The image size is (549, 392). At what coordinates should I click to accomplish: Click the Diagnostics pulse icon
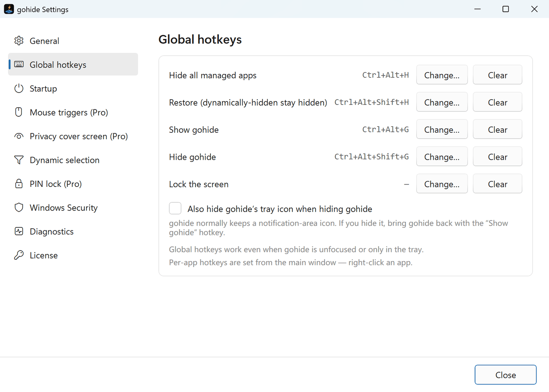(19, 231)
